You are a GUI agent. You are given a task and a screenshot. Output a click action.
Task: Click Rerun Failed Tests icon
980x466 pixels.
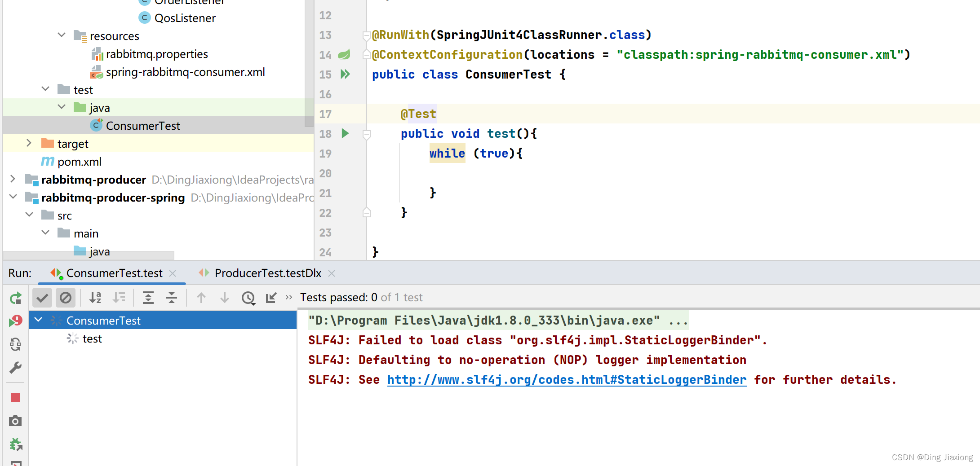(x=15, y=321)
